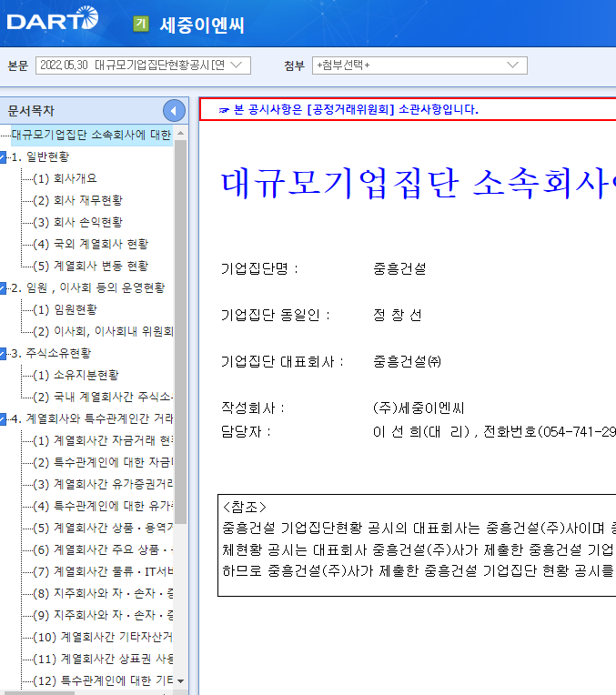Click the 세중이엔씨 company title
This screenshot has width=616, height=695.
(x=202, y=25)
